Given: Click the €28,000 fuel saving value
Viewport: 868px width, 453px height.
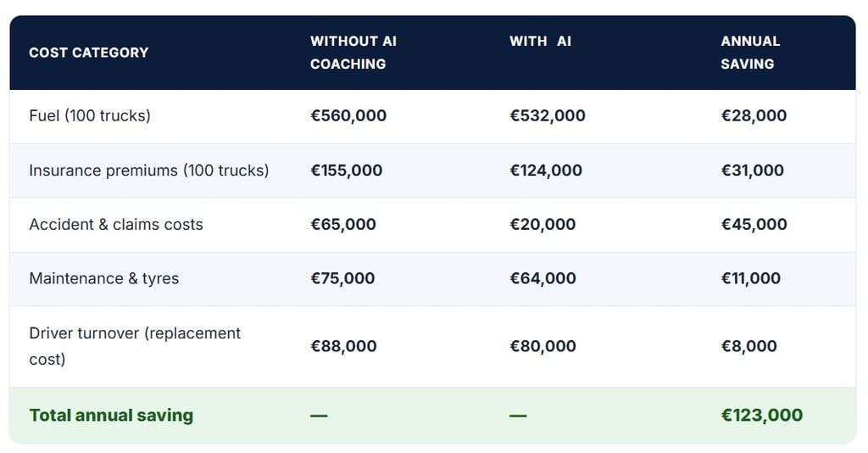Looking at the screenshot, I should tap(754, 116).
